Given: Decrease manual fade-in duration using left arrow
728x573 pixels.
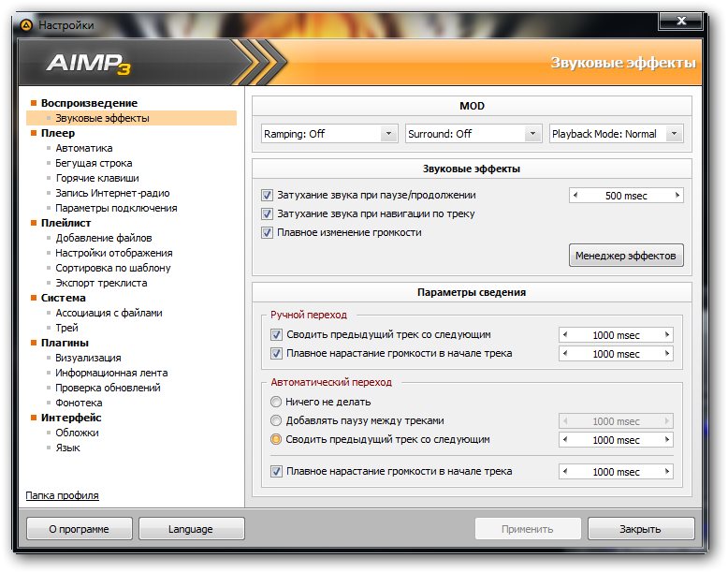Looking at the screenshot, I should pyautogui.click(x=565, y=354).
